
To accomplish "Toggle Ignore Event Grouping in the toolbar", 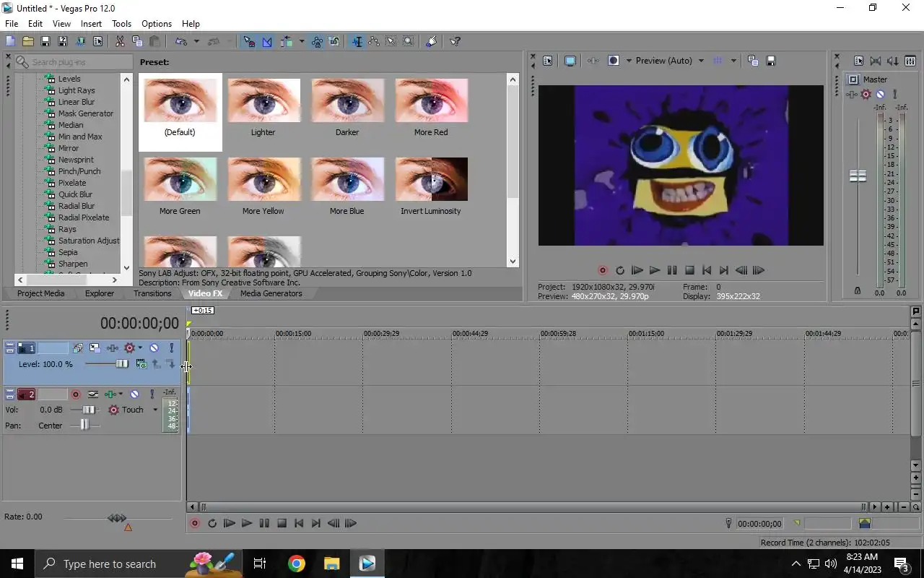I will pyautogui.click(x=334, y=42).
